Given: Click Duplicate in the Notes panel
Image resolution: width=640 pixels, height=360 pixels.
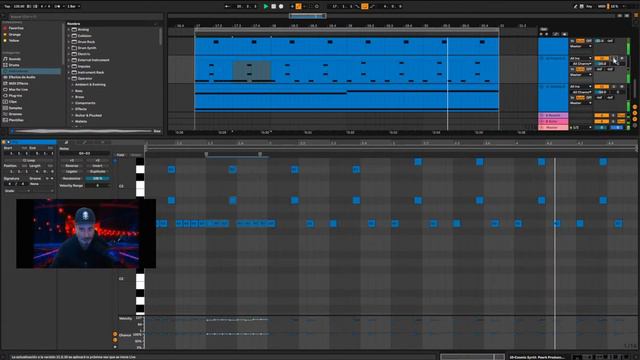Looking at the screenshot, I should (x=98, y=171).
